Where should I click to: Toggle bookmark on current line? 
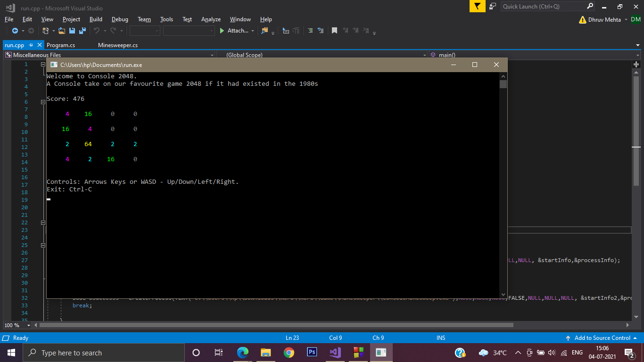[x=334, y=31]
